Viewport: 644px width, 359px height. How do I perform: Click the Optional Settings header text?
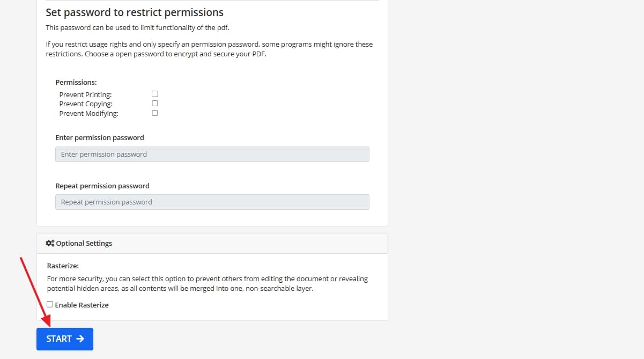84,243
